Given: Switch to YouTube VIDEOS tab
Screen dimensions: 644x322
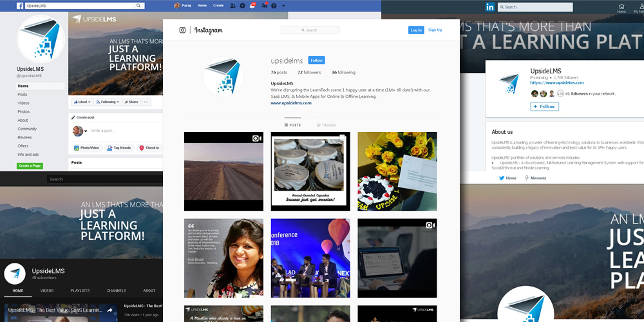Looking at the screenshot, I should pyautogui.click(x=47, y=290).
